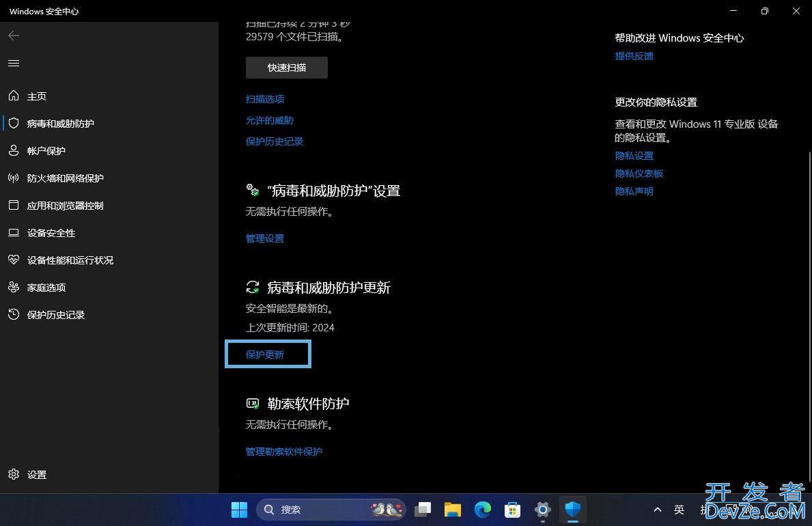The image size is (812, 526).
Task: Click the 29579 个文件已扫描 text
Action: 295,37
